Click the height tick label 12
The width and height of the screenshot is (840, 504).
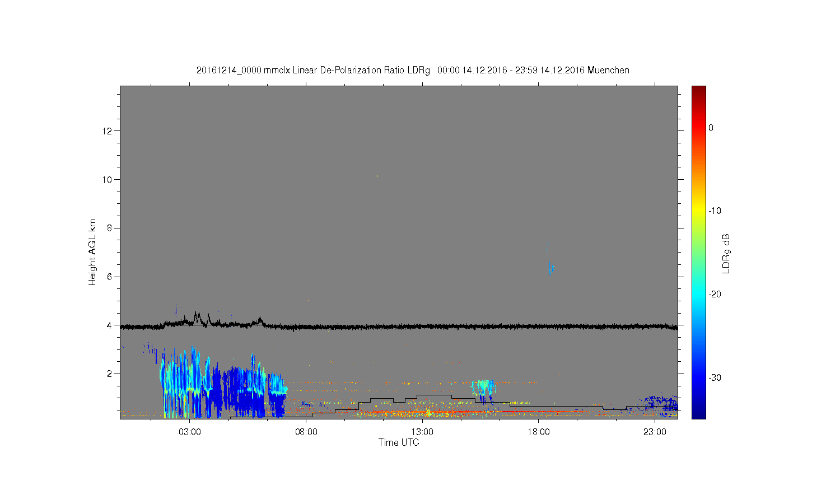(x=108, y=131)
